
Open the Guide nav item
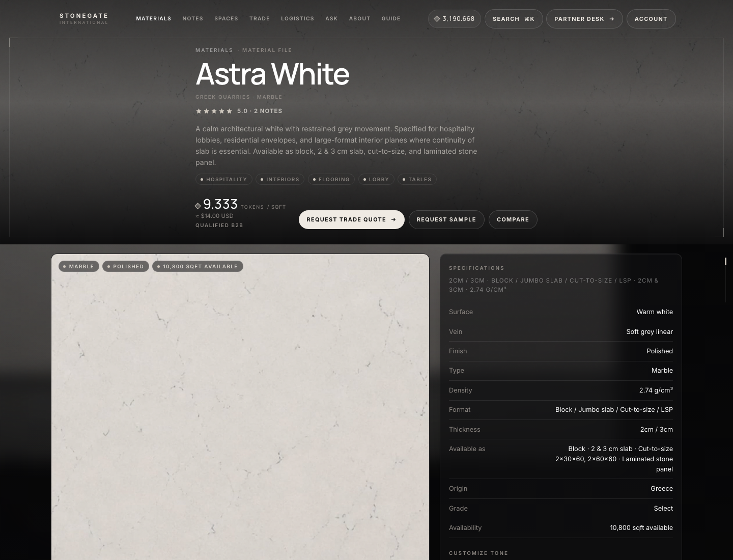(391, 19)
